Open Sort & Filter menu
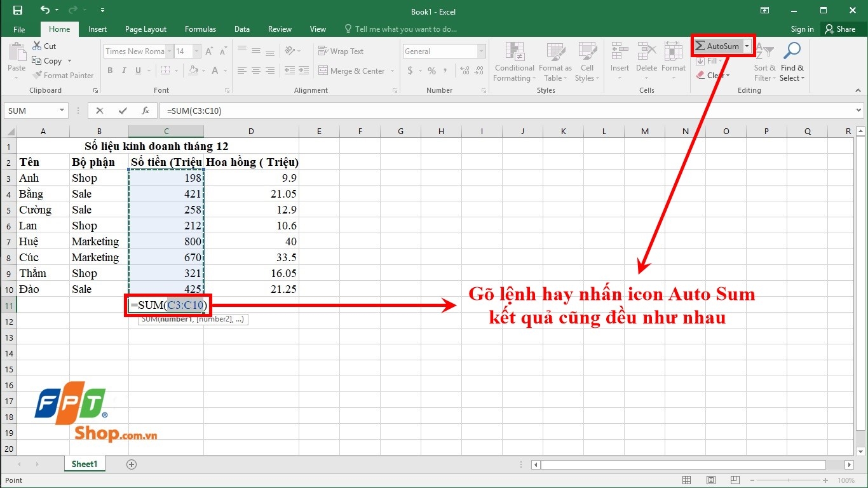The width and height of the screenshot is (868, 488). pyautogui.click(x=765, y=62)
